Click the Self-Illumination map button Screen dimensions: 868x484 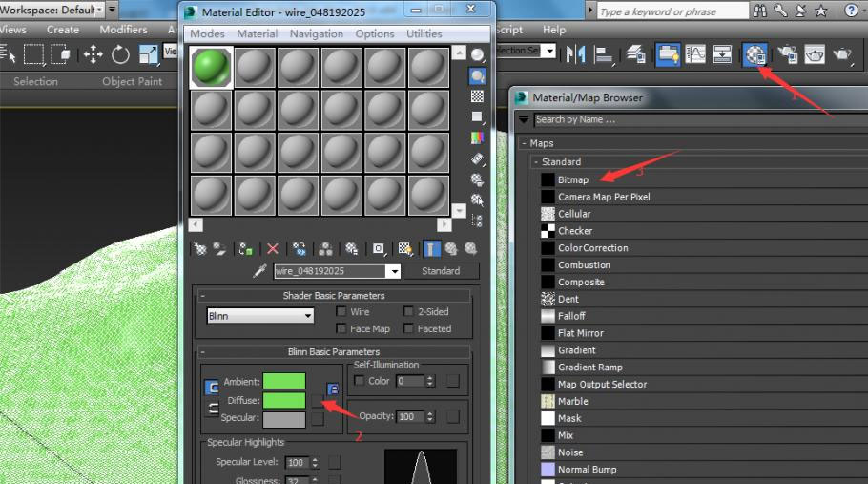point(453,381)
